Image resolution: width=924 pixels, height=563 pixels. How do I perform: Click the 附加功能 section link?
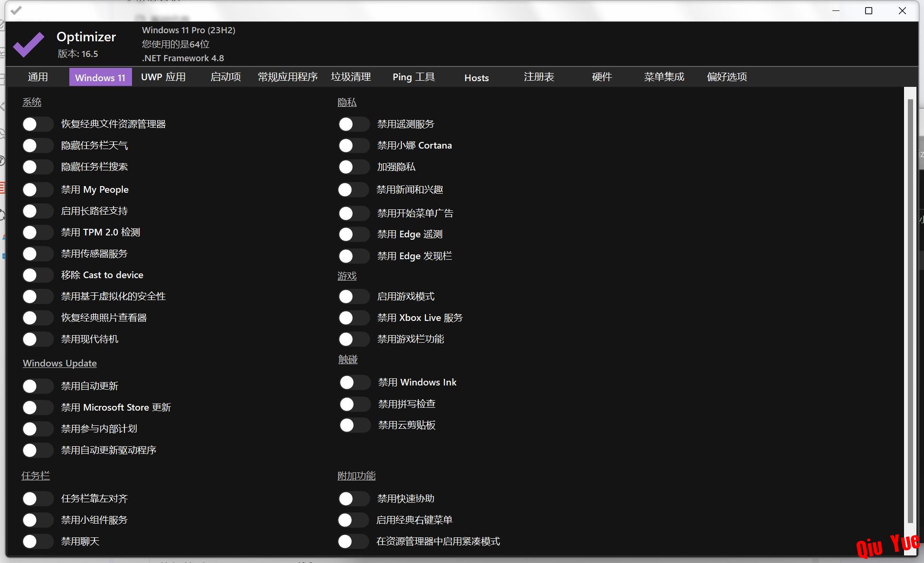pyautogui.click(x=357, y=476)
